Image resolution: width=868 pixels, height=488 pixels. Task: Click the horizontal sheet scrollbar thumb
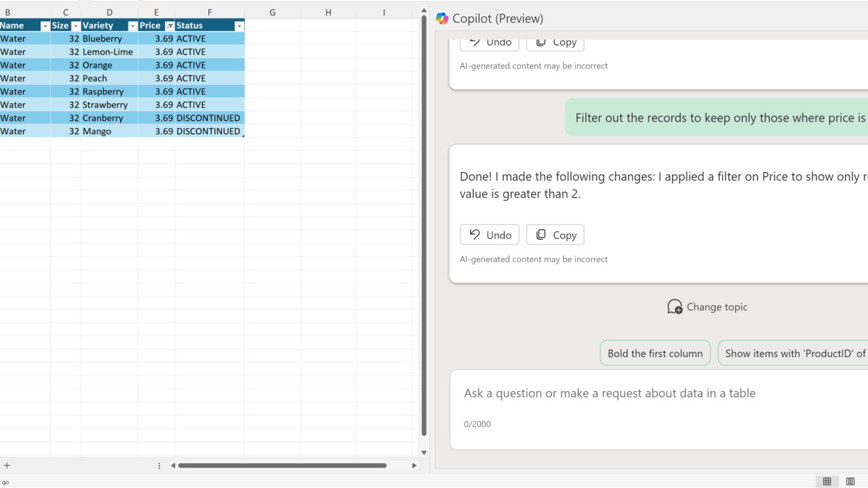282,466
